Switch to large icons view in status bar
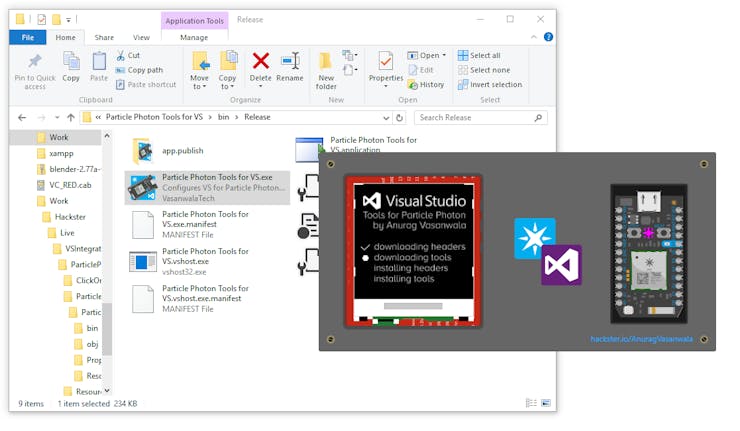740x431 pixels. [546, 403]
